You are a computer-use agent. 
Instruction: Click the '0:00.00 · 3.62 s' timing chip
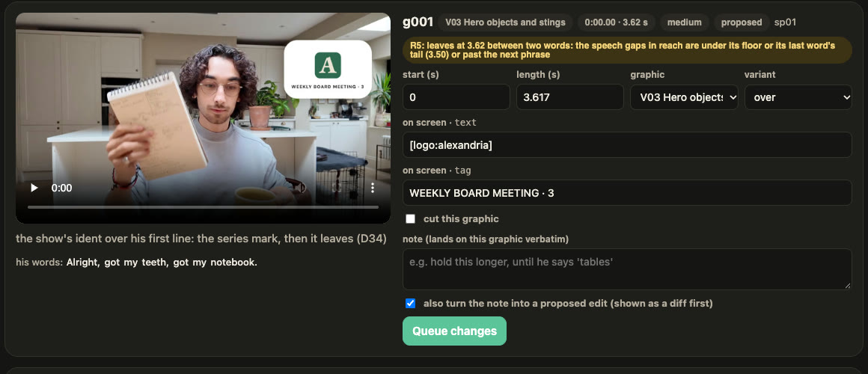(x=617, y=22)
